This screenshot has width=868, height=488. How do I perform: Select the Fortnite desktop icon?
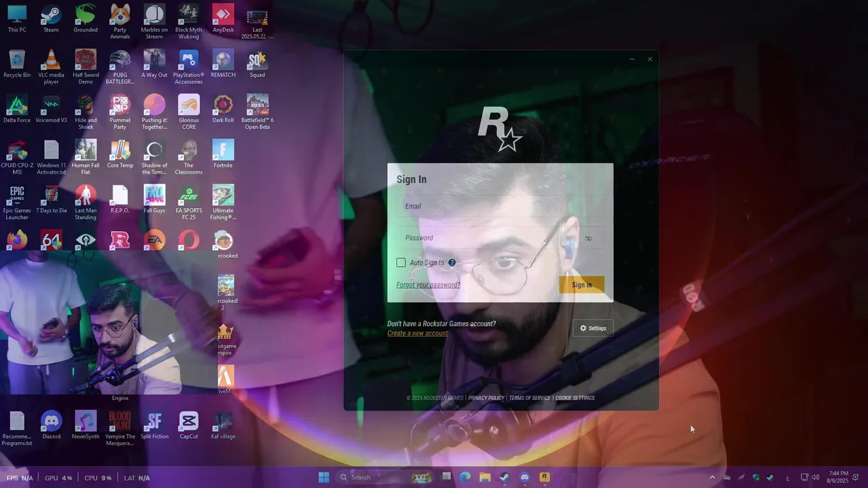pyautogui.click(x=223, y=154)
